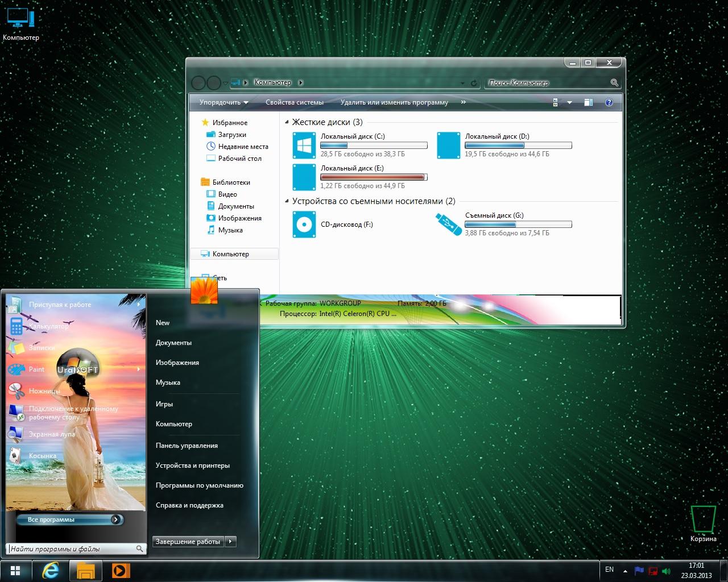
Task: Select the CD drive (F:) icon
Action: click(304, 225)
